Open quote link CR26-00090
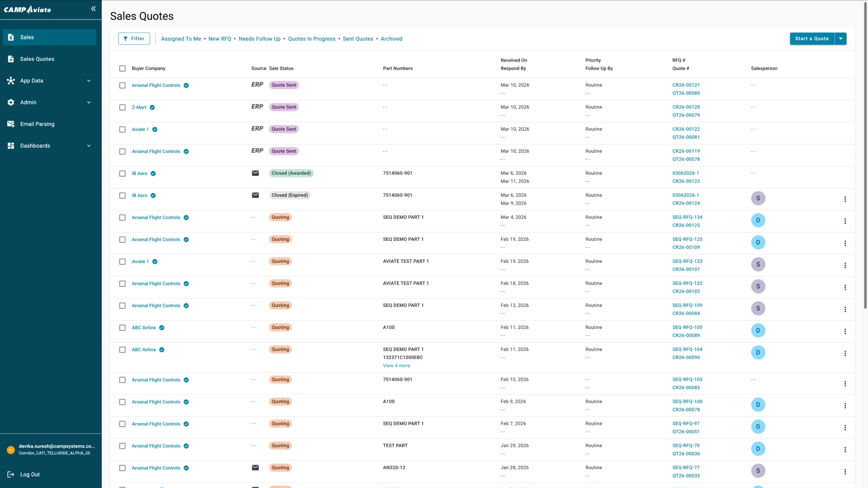This screenshot has height=488, width=868. click(x=686, y=358)
